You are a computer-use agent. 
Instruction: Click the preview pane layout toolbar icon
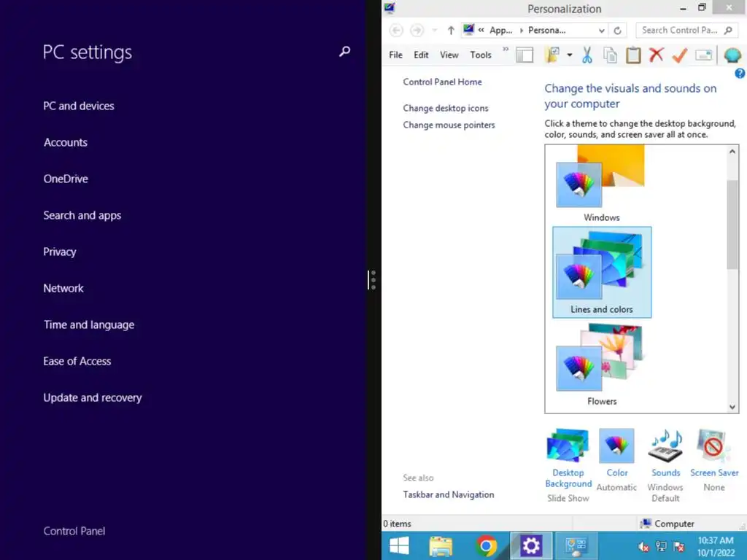click(525, 55)
